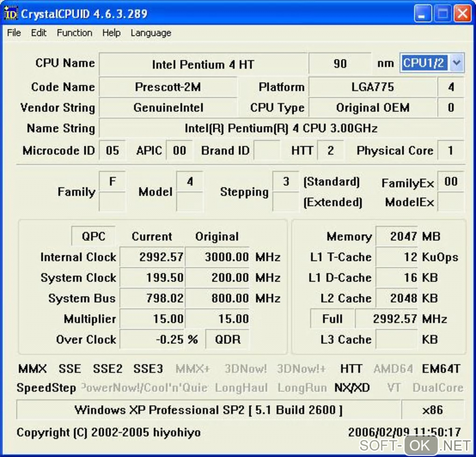Open the Function menu
Image resolution: width=476 pixels, height=457 pixels.
[x=74, y=33]
